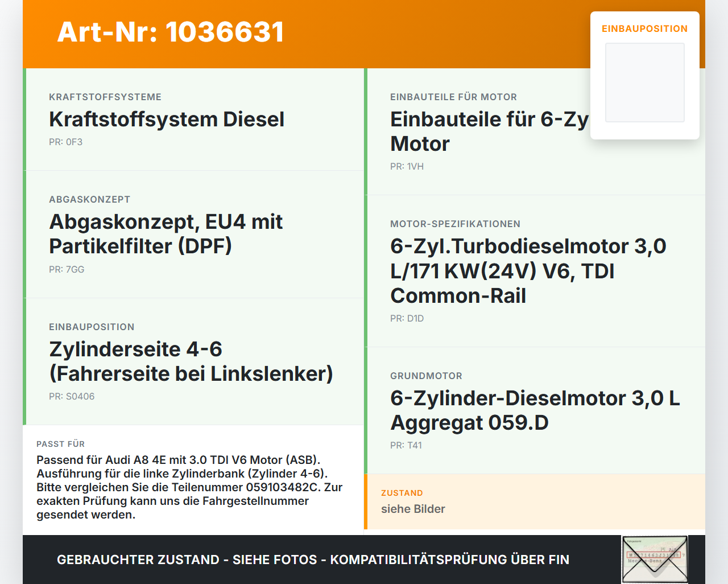Click the 'Passend für Audi A8 4E' paragraph
The height and width of the screenshot is (584, 728).
pyautogui.click(x=190, y=487)
